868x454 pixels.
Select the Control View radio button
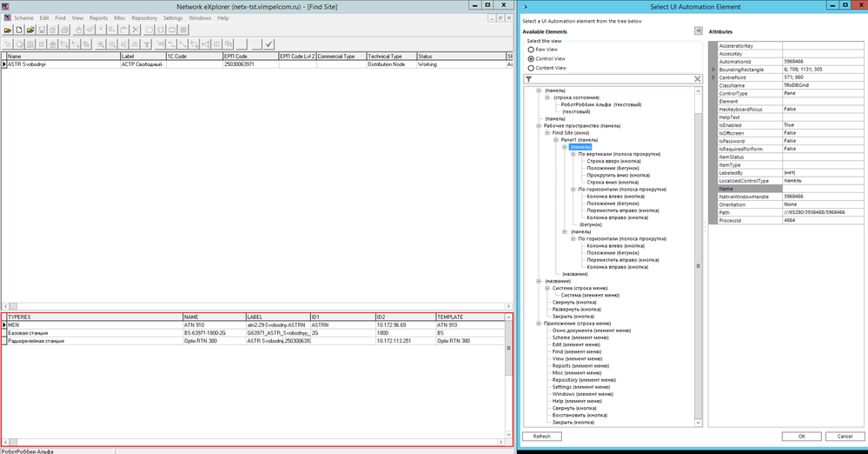(531, 58)
